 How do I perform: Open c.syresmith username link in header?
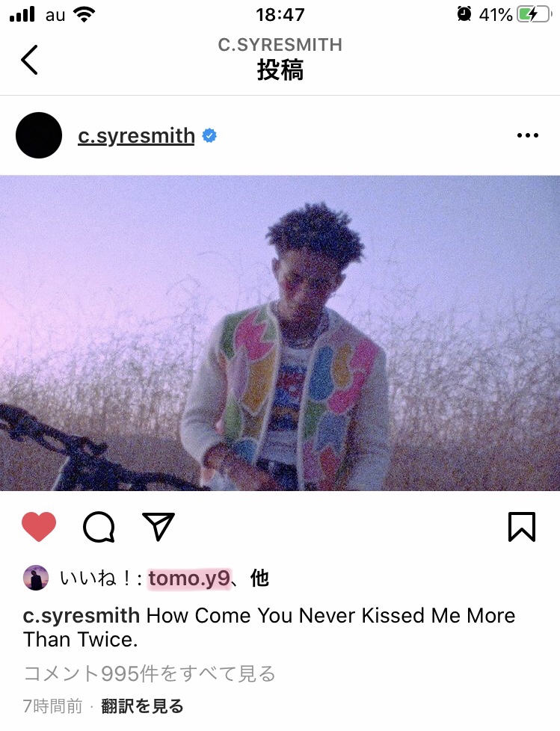point(136,136)
